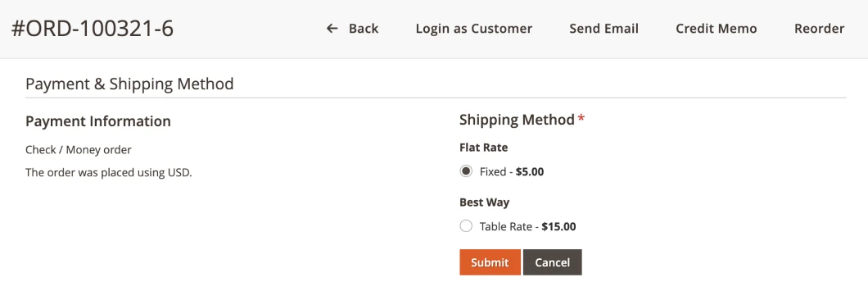The image size is (868, 305).
Task: Cancel the shipping method change
Action: click(553, 262)
